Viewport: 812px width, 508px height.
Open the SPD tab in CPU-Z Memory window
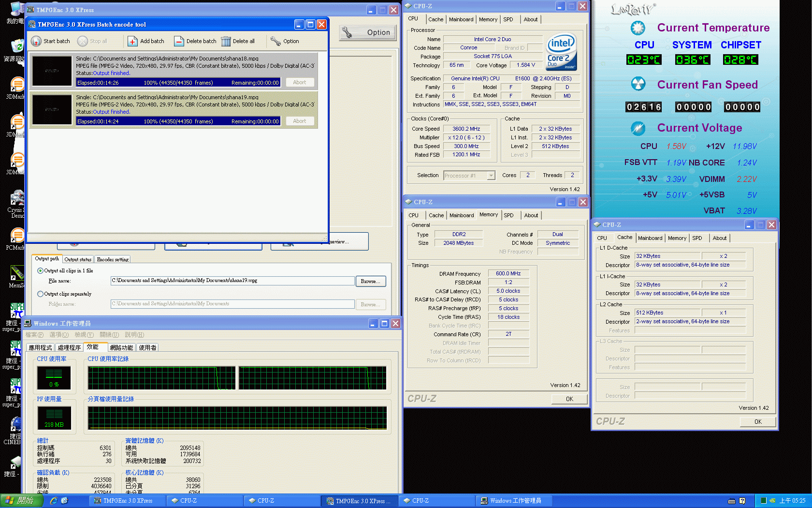508,215
